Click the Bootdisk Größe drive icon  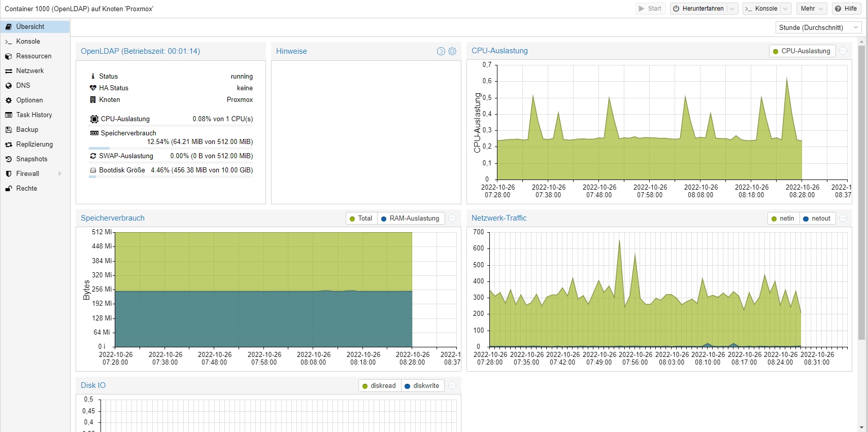point(93,170)
